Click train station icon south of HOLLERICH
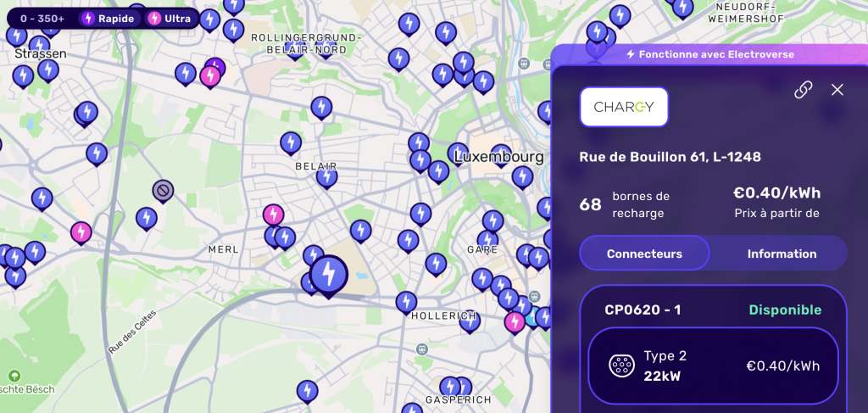868x413 pixels. 422,349
